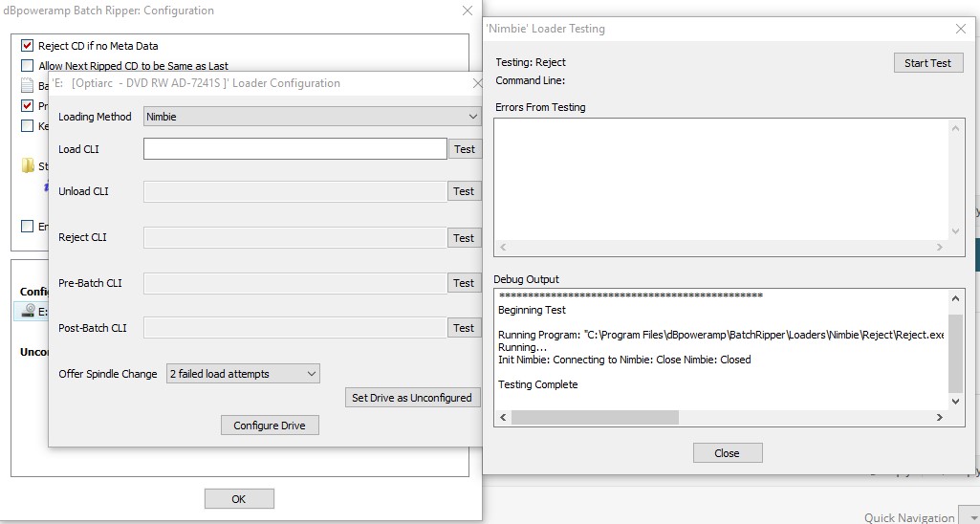Viewport: 980px width, 524px height.
Task: Click the configured E: drive icon
Action: point(28,311)
